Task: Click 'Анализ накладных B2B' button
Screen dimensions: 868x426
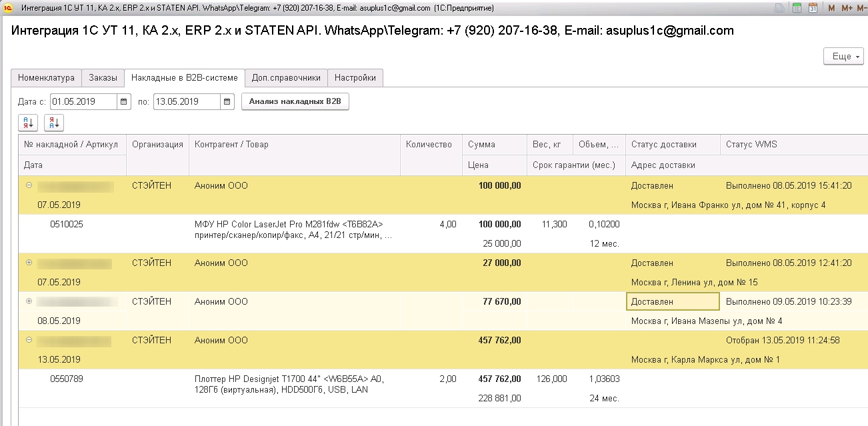Action: (295, 102)
